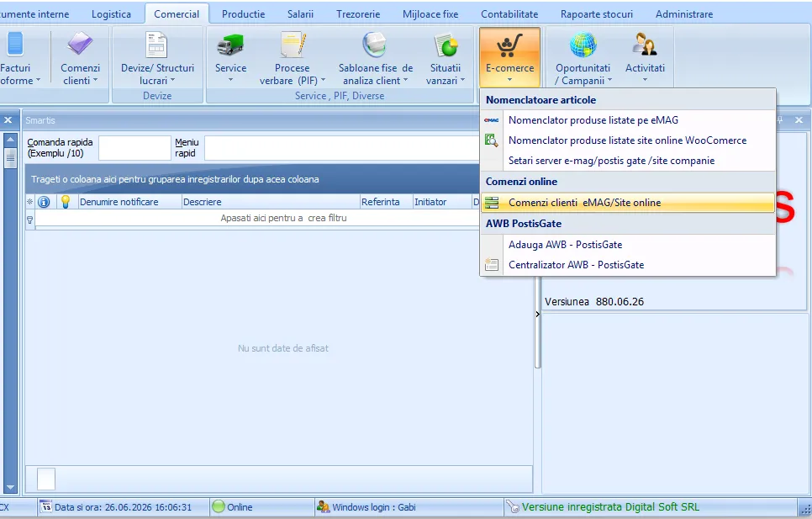Click the left panel scroll down arrow
Viewport: 812px width, 519px height.
pyautogui.click(x=10, y=488)
